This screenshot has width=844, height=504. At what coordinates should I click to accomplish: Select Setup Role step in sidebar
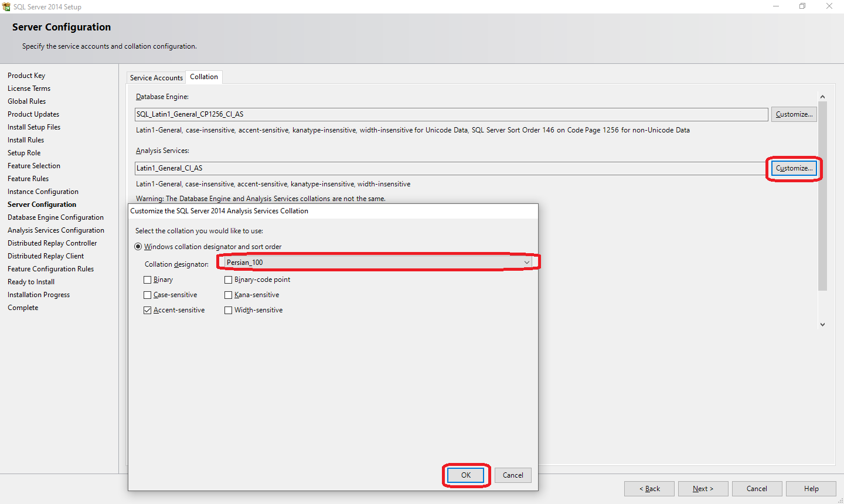(x=24, y=153)
